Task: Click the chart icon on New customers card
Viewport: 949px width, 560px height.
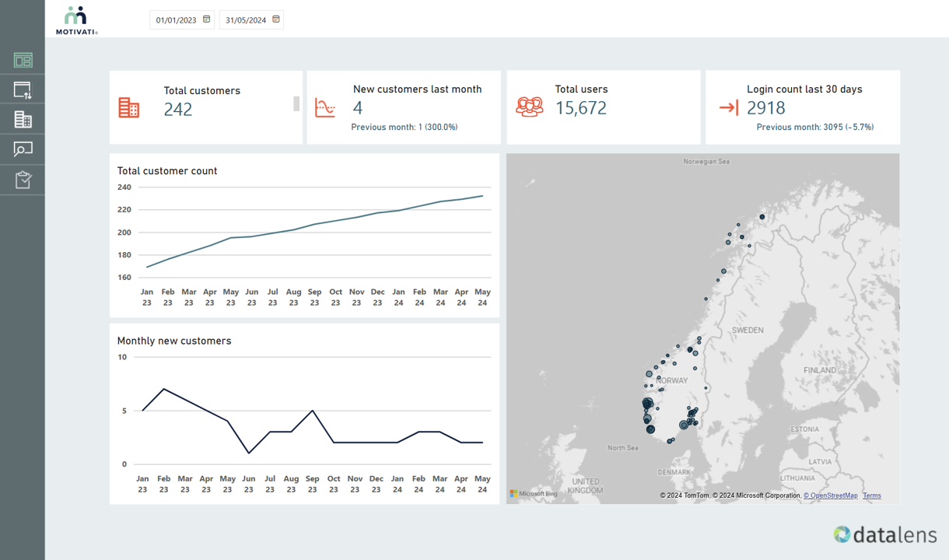Action: tap(325, 107)
